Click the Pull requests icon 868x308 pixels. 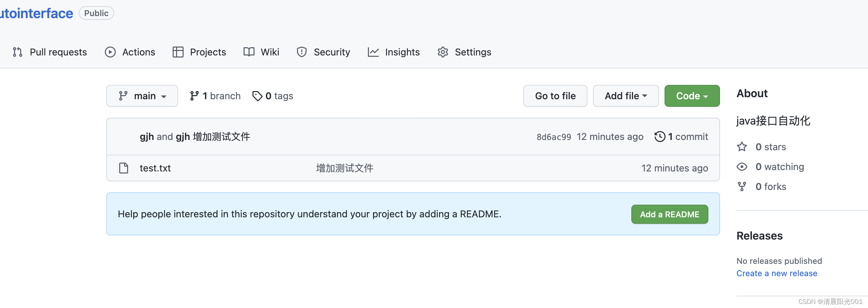tap(17, 52)
